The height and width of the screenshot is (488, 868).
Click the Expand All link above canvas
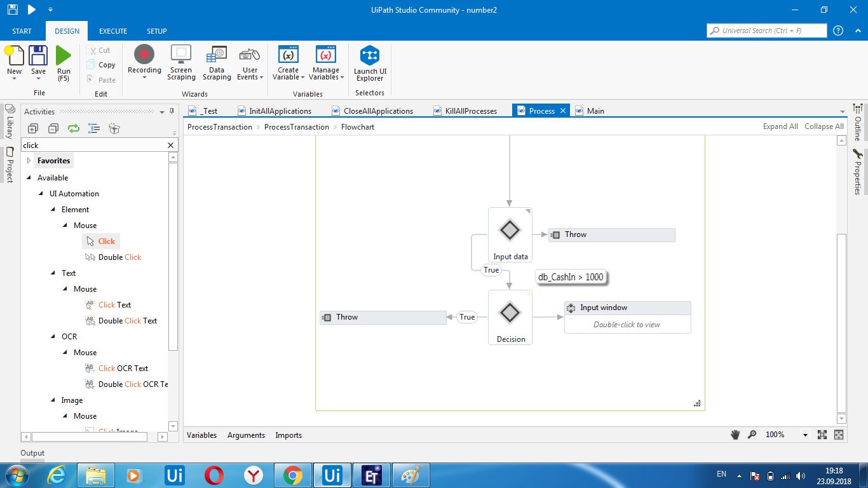coord(780,126)
